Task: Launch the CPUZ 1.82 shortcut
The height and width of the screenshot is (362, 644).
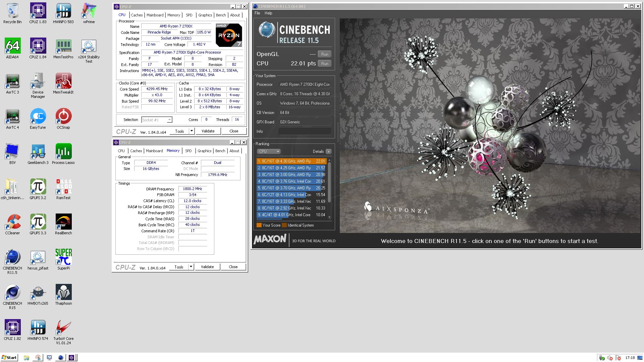Action: pyautogui.click(x=12, y=330)
